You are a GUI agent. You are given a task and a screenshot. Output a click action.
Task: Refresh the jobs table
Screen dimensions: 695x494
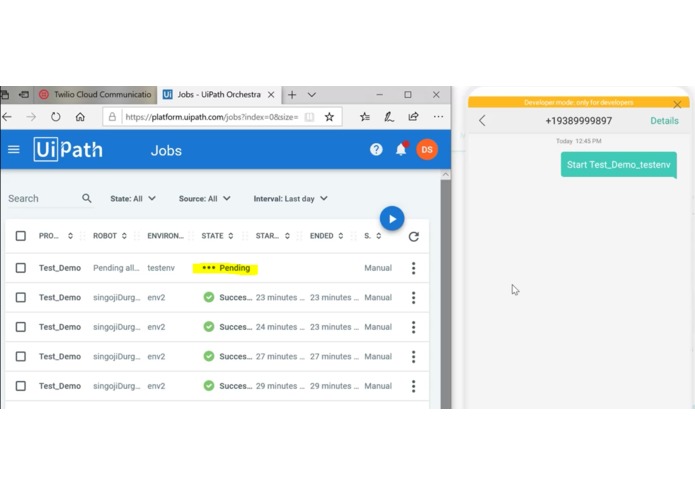point(414,237)
